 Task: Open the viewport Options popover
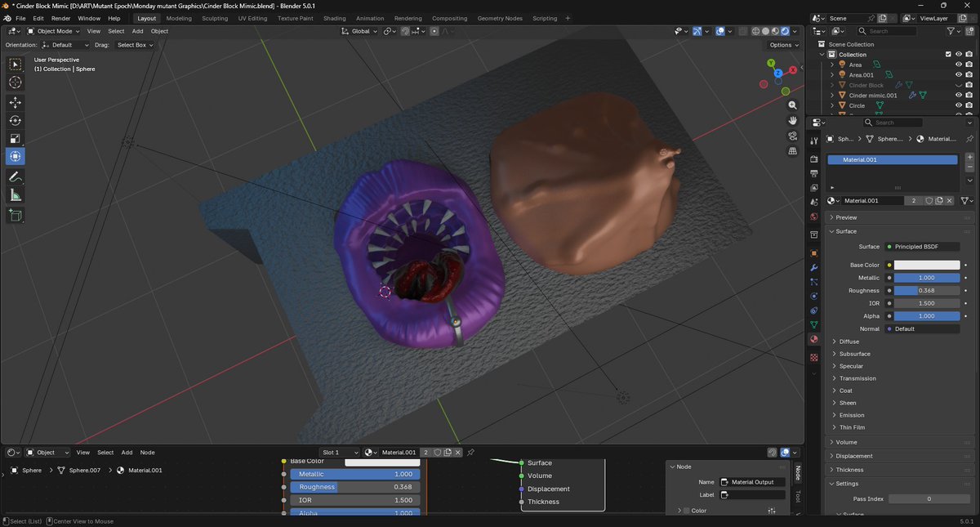782,45
